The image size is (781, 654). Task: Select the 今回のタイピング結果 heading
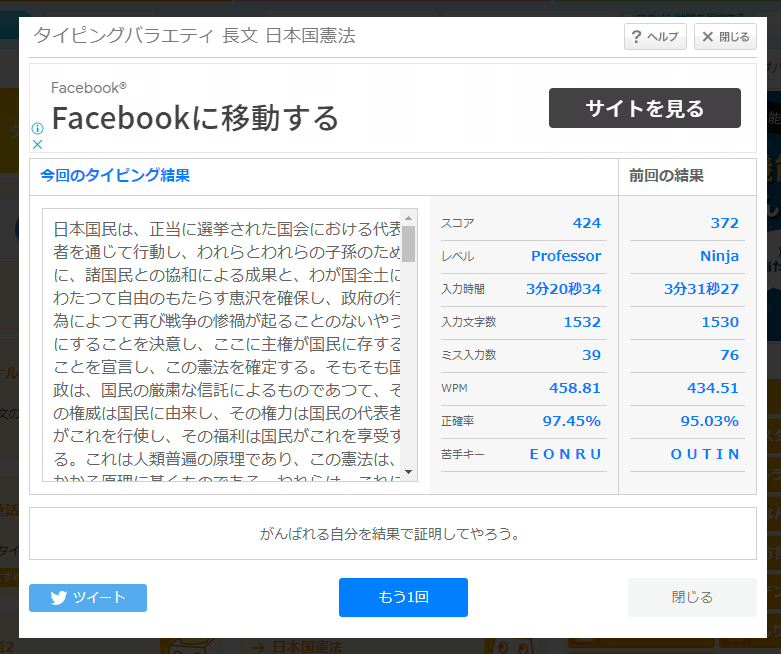click(x=115, y=176)
